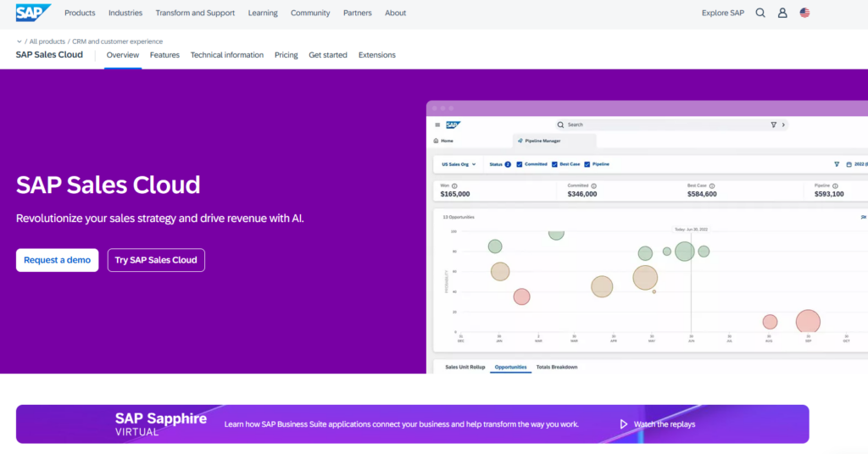
Task: Click Watch the replays link
Action: [x=665, y=424]
